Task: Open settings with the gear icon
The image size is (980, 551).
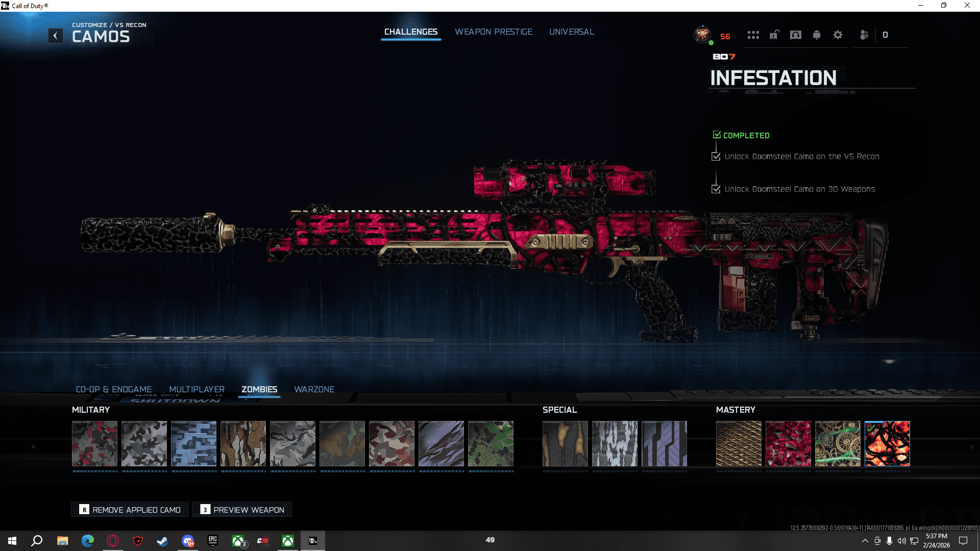Action: 838,35
